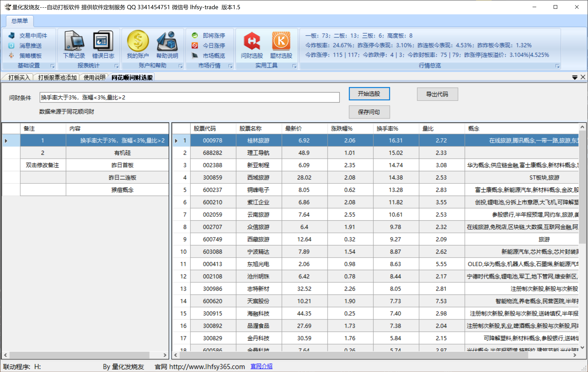The height and width of the screenshot is (372, 588).
Task: Select saved query 昨日二连板
Action: click(117, 177)
